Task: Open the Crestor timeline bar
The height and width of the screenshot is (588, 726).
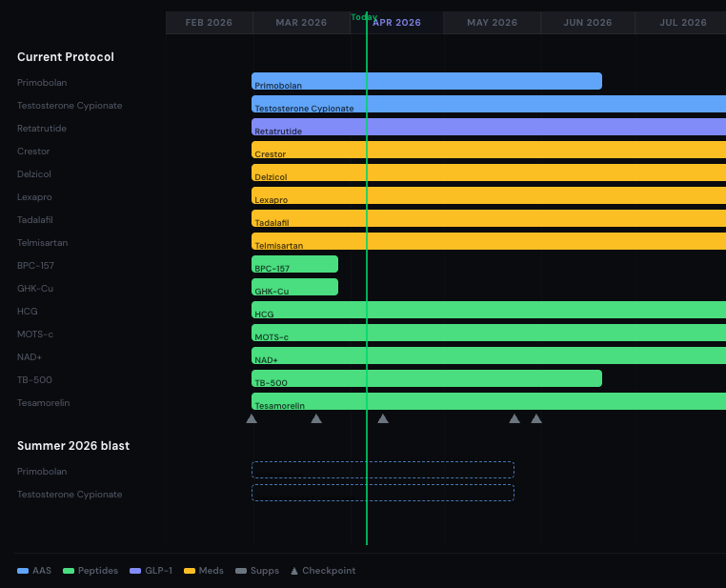Action: 489,150
